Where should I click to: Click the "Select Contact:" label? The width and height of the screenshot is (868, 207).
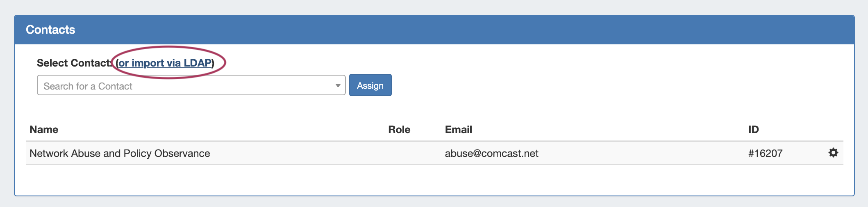click(x=74, y=63)
